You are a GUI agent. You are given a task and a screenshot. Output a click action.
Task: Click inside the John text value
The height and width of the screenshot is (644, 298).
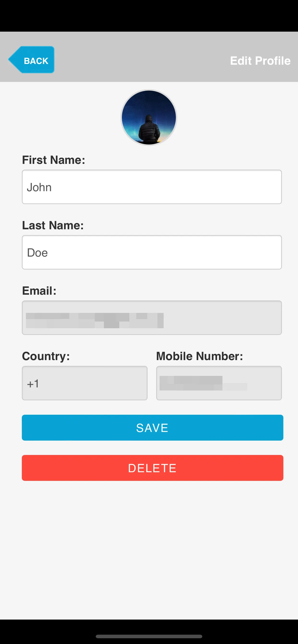coord(39,187)
